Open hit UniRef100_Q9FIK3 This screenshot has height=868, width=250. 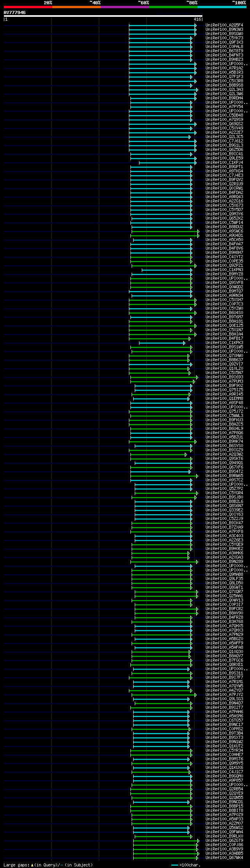[224, 43]
